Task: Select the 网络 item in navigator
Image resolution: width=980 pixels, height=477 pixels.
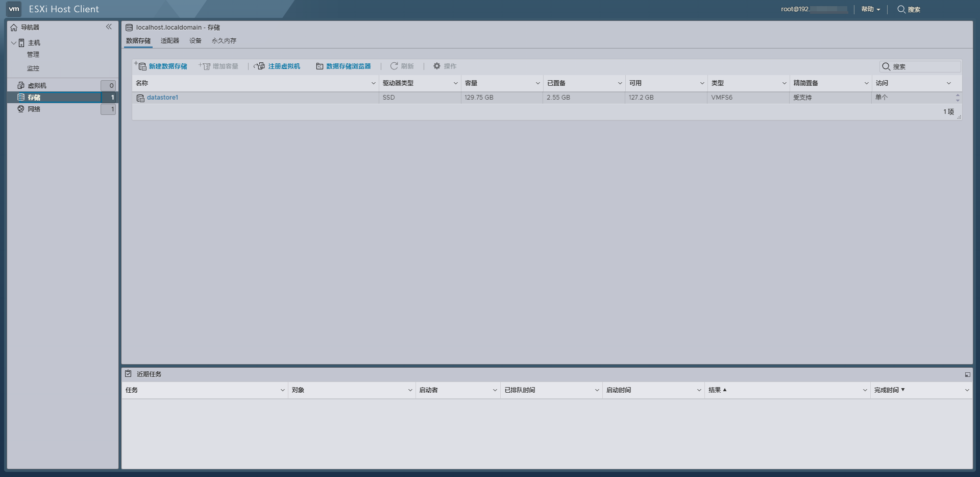Action: (x=34, y=109)
